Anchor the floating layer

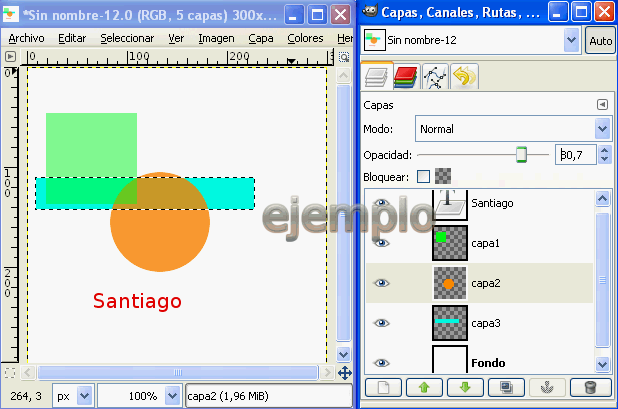[x=547, y=388]
